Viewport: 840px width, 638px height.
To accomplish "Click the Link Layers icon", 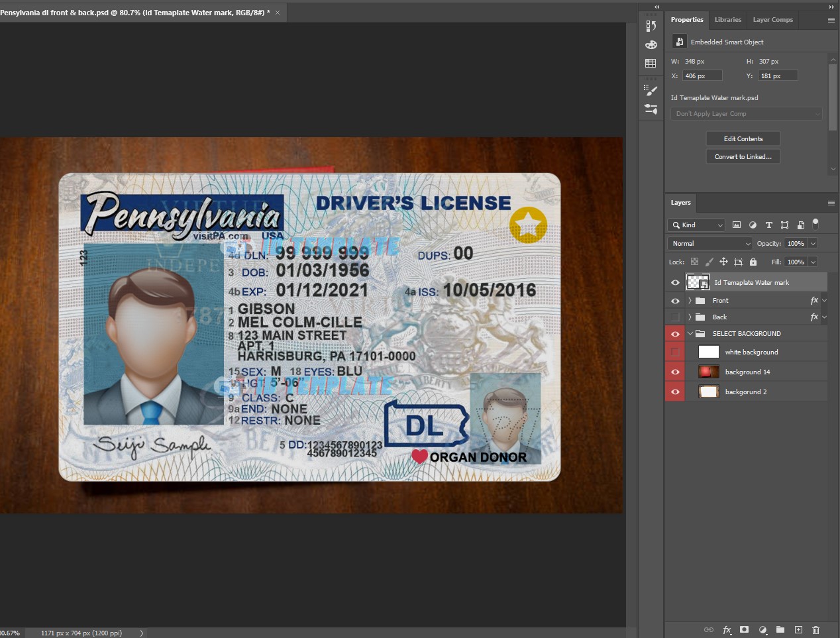I will point(708,630).
